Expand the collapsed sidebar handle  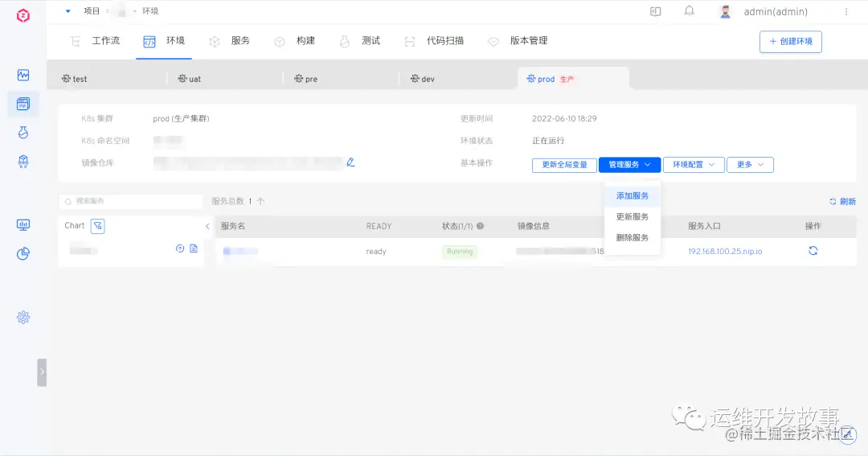[42, 372]
